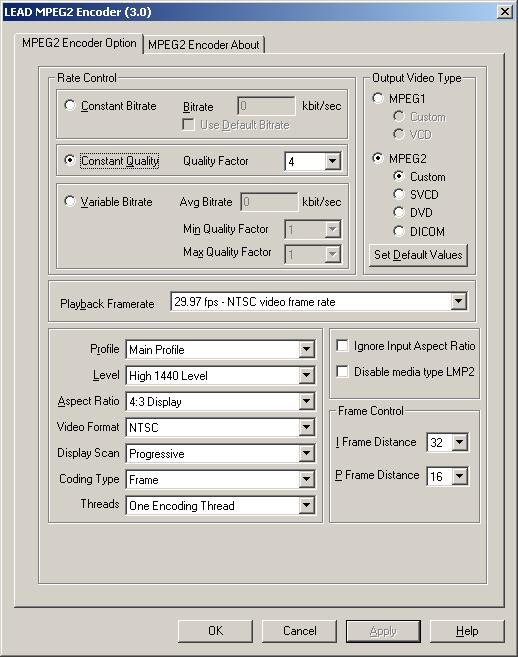Open the Display Scan dropdown
The height and width of the screenshot is (657, 518).
(x=306, y=453)
